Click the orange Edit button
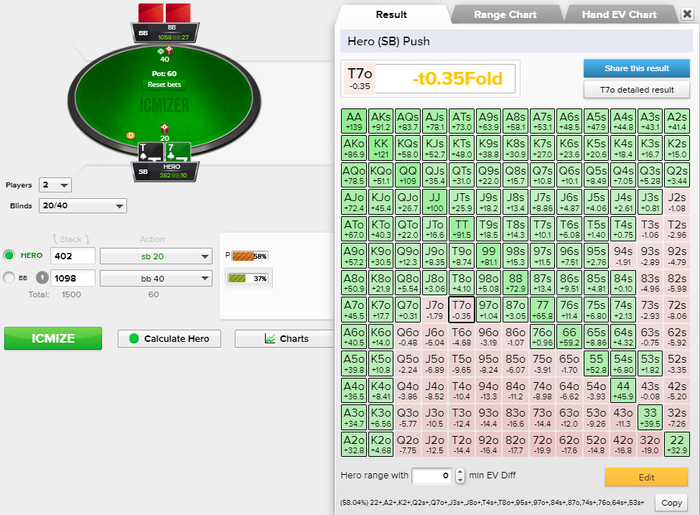700x515 pixels. click(x=646, y=477)
